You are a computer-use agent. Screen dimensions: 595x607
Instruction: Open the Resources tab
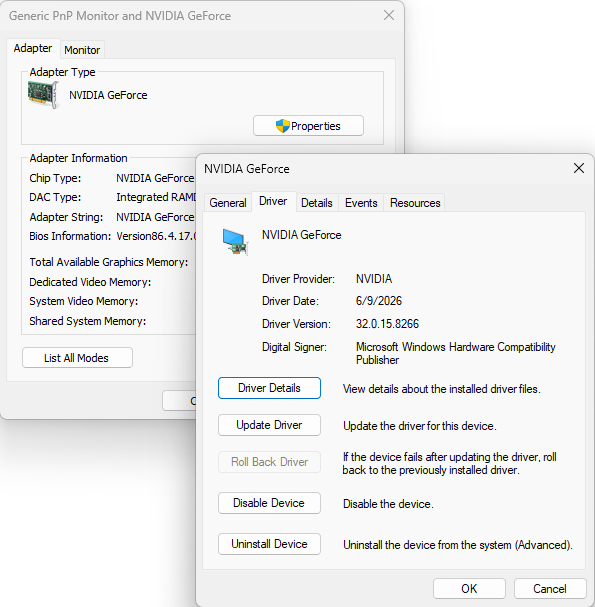(415, 203)
